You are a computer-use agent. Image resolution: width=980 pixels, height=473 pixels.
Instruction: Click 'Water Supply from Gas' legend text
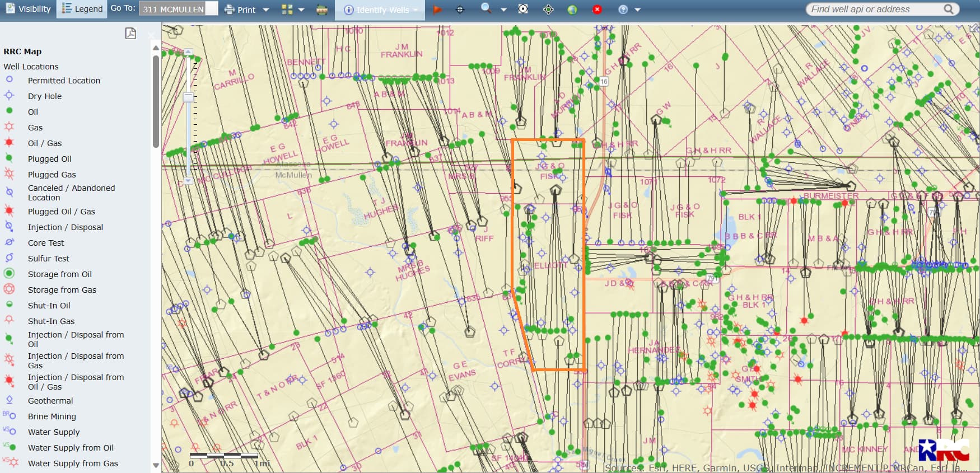73,463
